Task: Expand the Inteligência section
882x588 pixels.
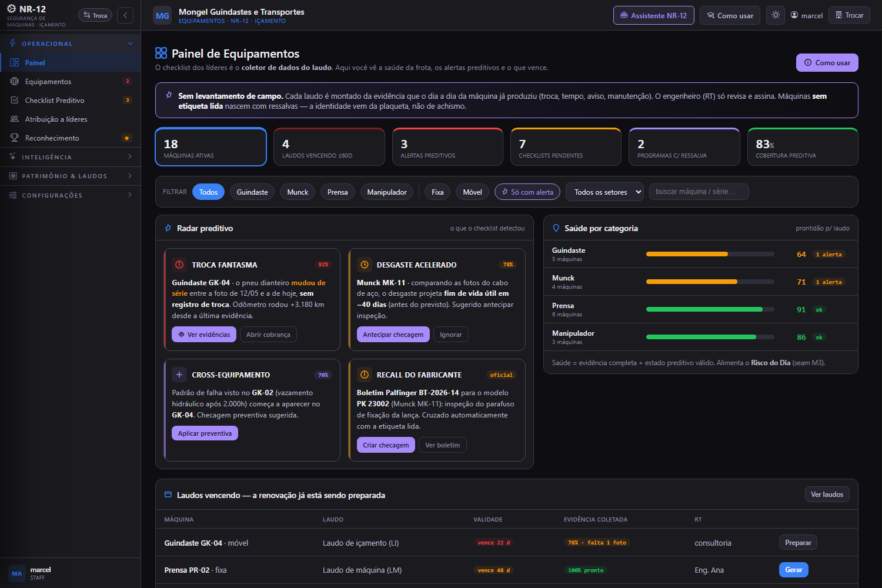Action: coord(71,157)
